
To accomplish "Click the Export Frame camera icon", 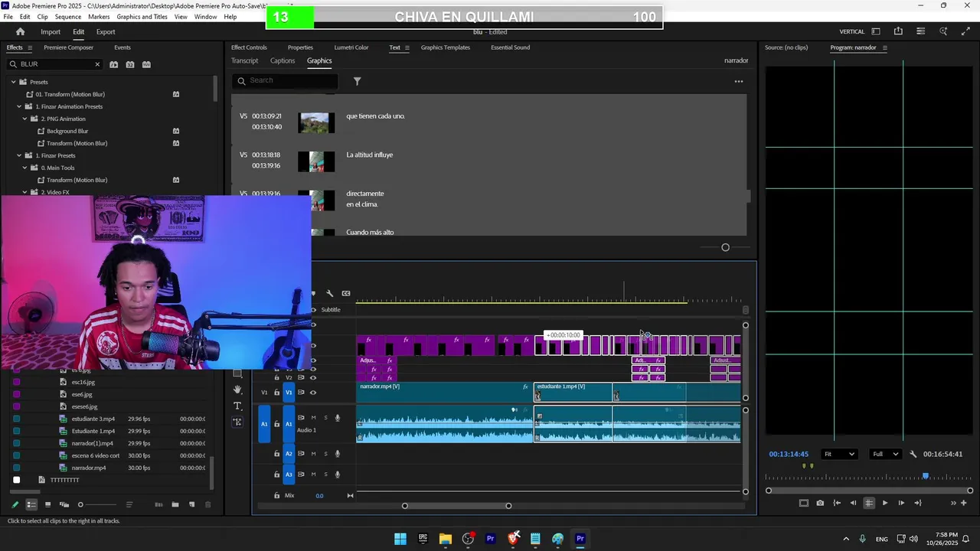I will (x=820, y=503).
